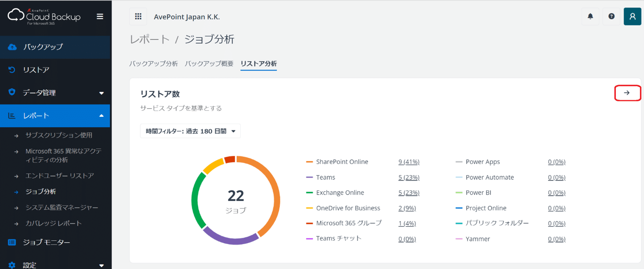
Task: Select ジョブ分析 in sidebar
Action: [41, 192]
